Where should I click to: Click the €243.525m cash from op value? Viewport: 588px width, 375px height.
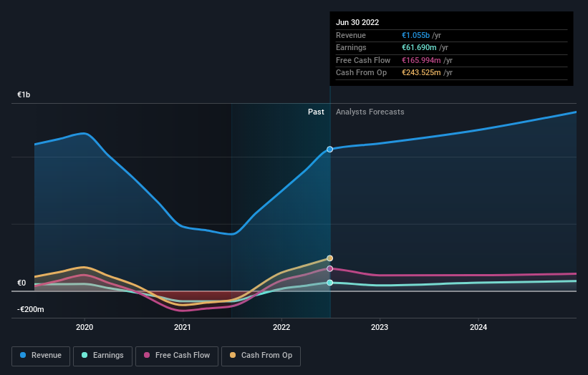tap(421, 73)
